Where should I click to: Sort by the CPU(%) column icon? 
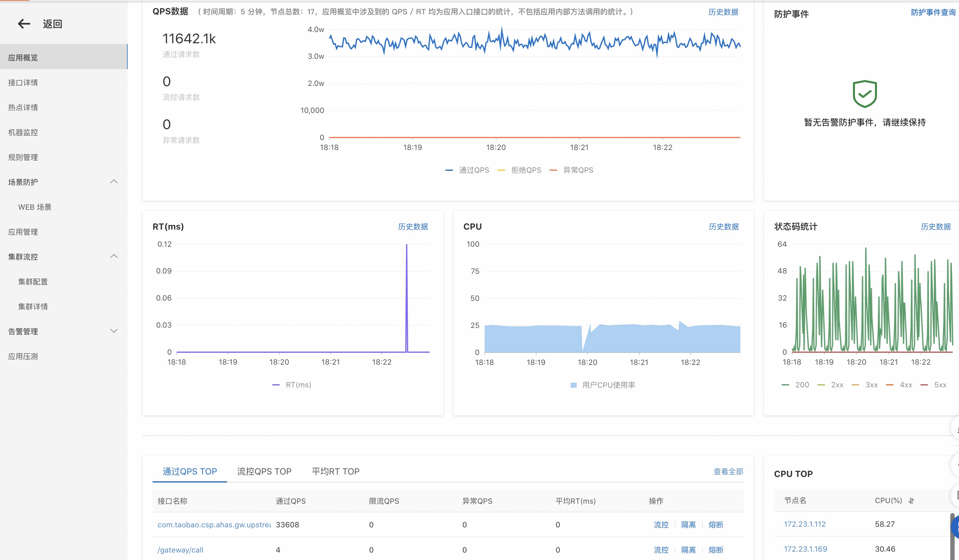tap(911, 501)
